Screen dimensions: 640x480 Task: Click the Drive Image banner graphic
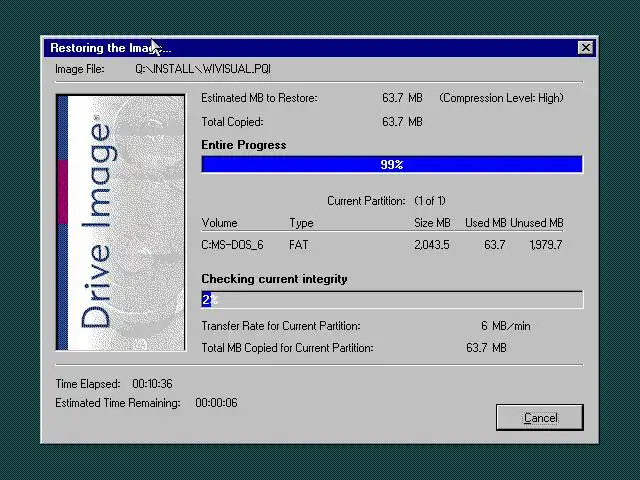[x=120, y=222]
